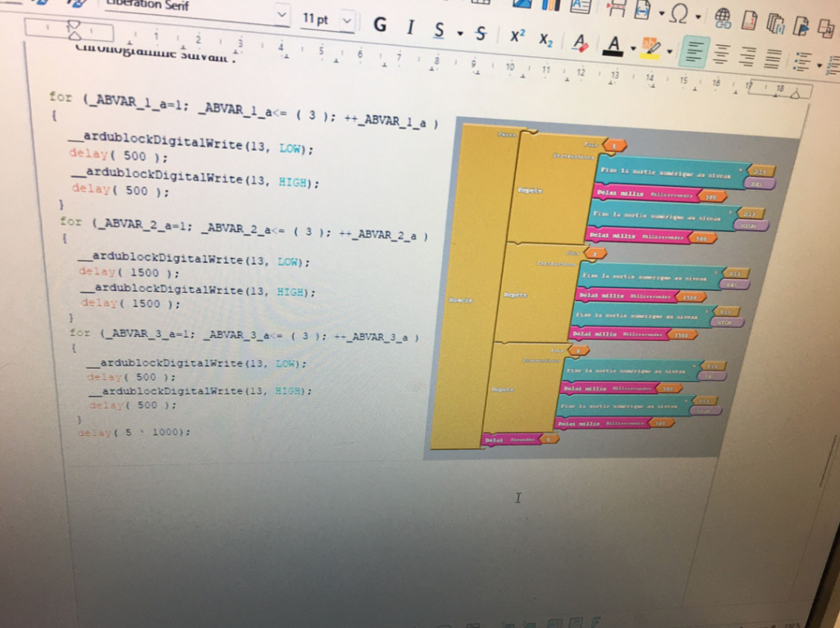Insert special character omega symbol
This screenshot has width=840, height=628.
(678, 14)
